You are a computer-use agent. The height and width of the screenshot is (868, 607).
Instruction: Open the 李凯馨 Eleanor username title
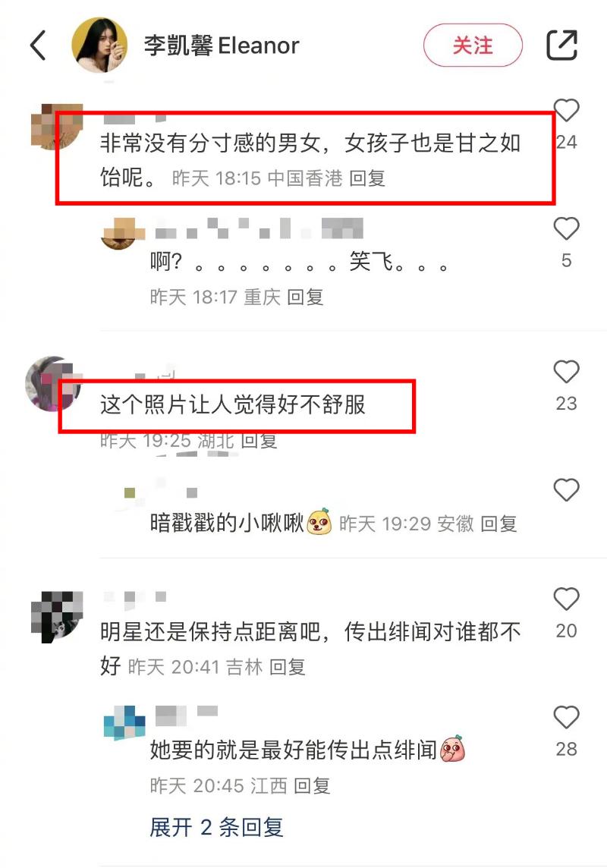click(222, 46)
